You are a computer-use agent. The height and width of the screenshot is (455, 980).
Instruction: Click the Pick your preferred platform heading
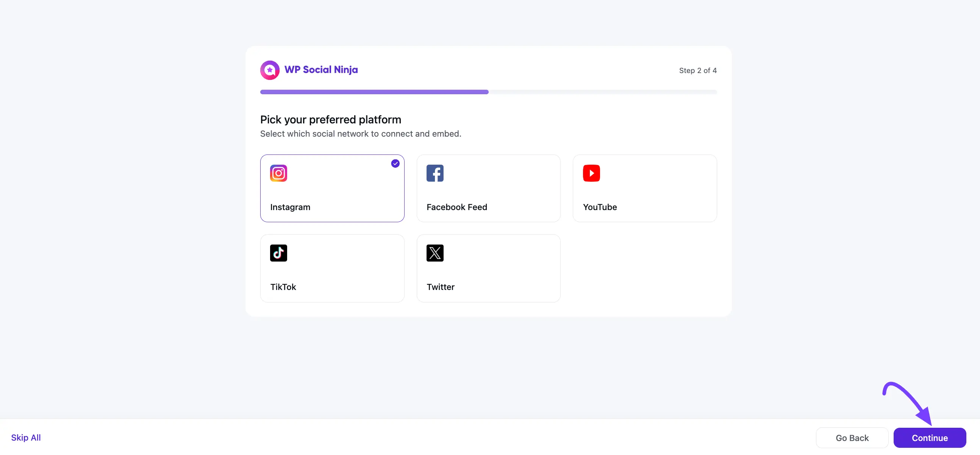pyautogui.click(x=330, y=119)
